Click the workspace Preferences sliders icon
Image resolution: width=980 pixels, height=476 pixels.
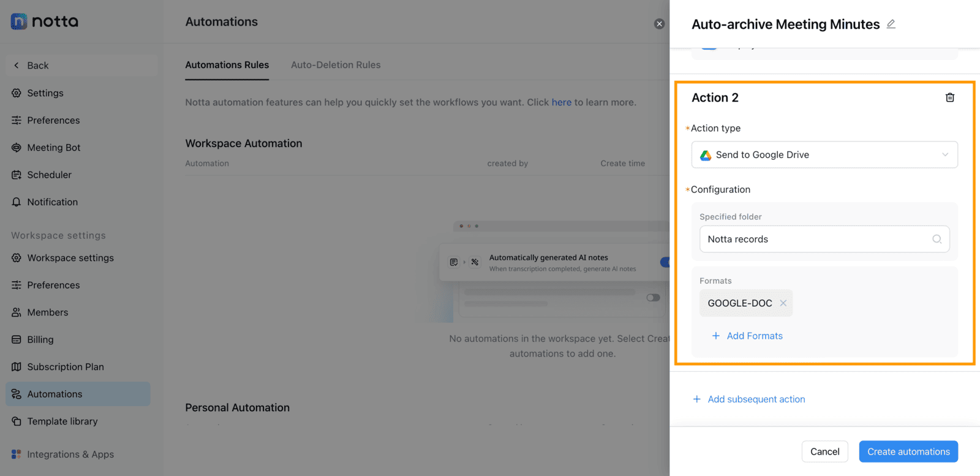[x=17, y=285]
